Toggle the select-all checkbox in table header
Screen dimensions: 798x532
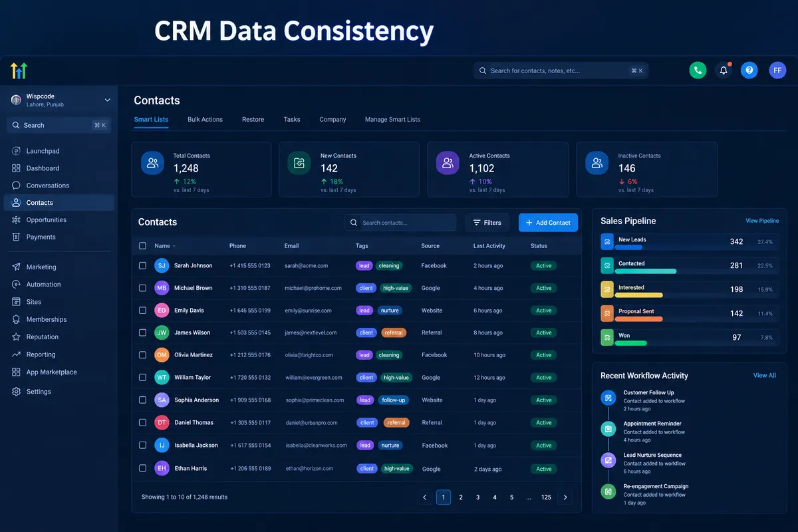142,246
